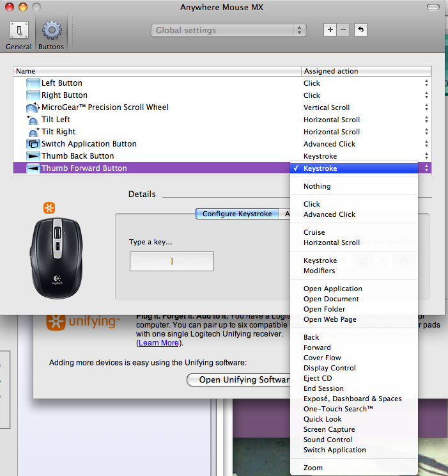Click the toolbar toggle pill button
Screen dimensions: 448x476
pyautogui.click(x=433, y=7)
